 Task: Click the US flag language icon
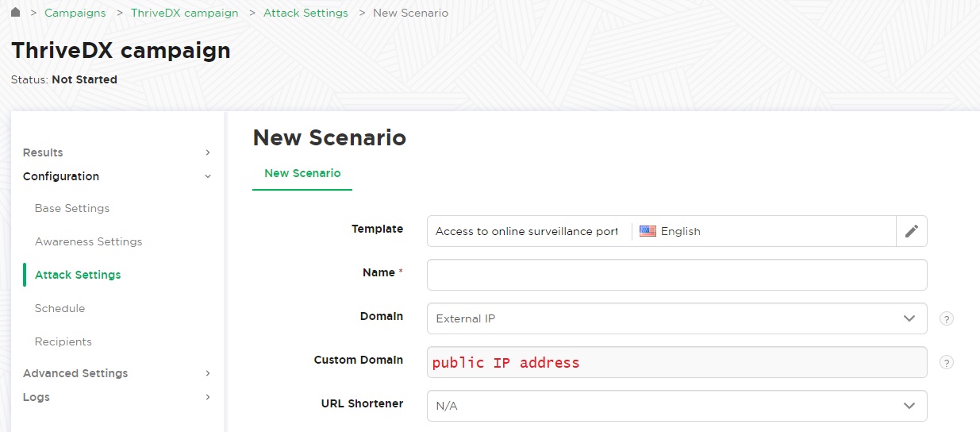pos(648,231)
